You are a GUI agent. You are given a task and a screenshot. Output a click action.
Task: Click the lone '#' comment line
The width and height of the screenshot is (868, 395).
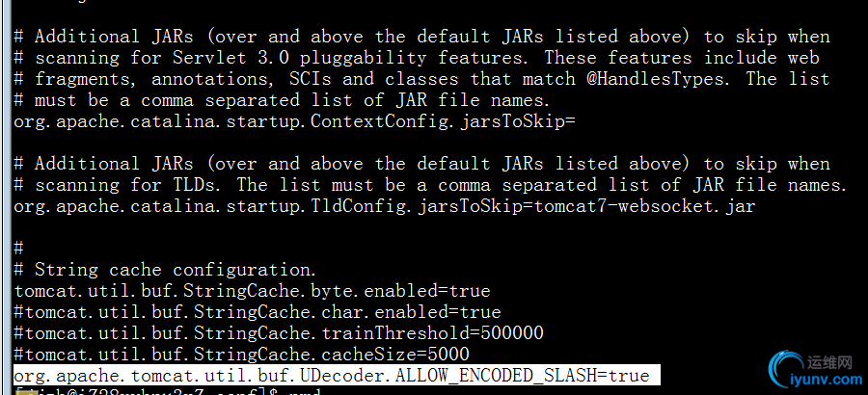[x=18, y=249]
